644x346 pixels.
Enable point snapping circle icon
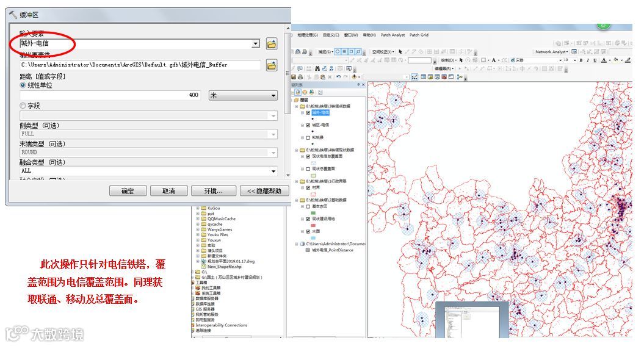(337, 51)
